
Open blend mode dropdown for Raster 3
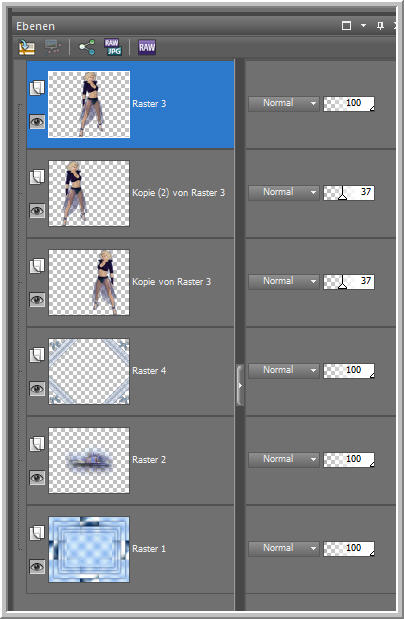pos(284,103)
